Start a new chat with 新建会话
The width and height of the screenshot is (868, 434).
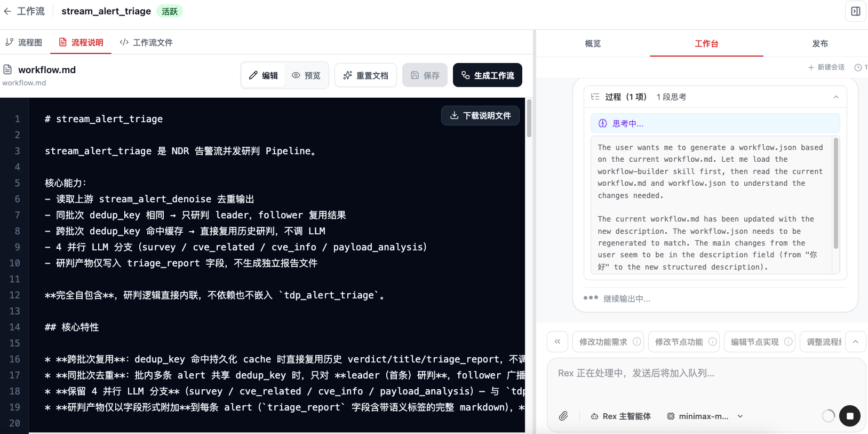tap(826, 67)
